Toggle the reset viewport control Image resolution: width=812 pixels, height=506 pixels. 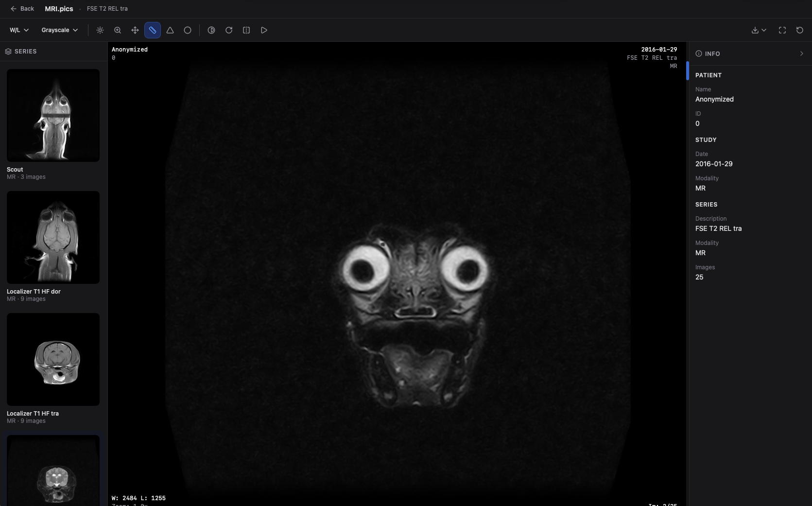pos(799,30)
